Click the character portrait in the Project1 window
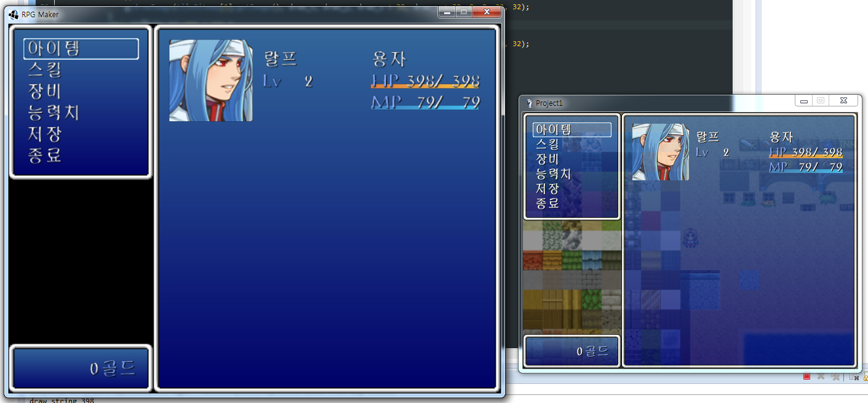 coord(661,152)
